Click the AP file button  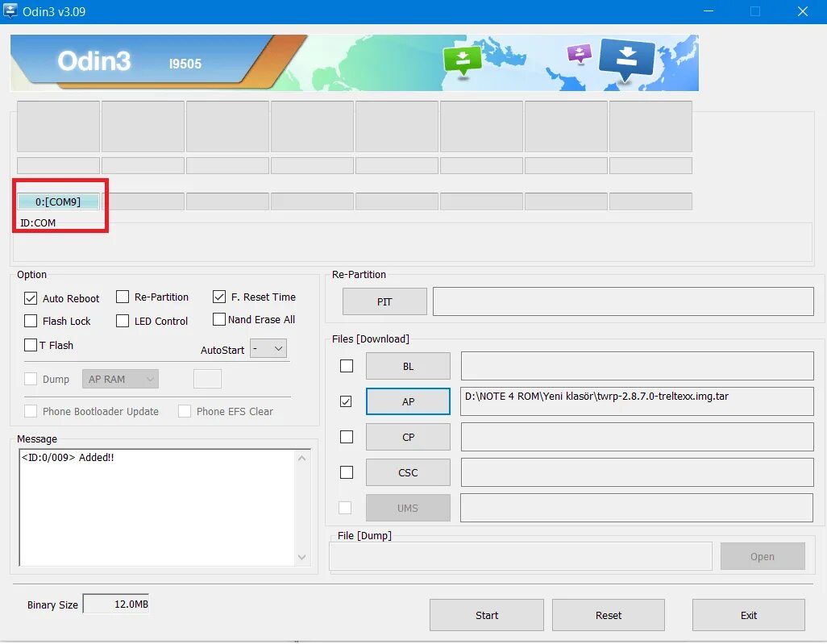[x=408, y=402]
